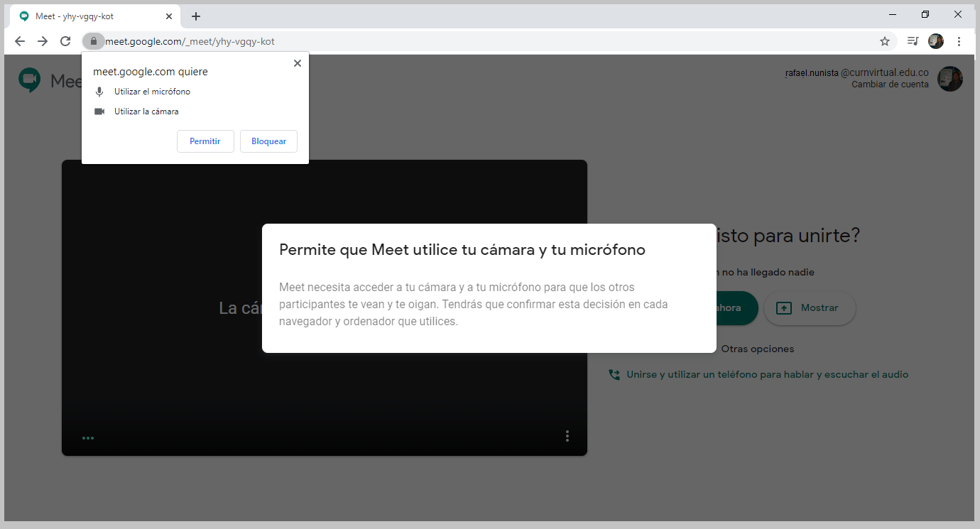This screenshot has height=529, width=980.
Task: Click the account avatar on Meet page
Action: coord(950,79)
